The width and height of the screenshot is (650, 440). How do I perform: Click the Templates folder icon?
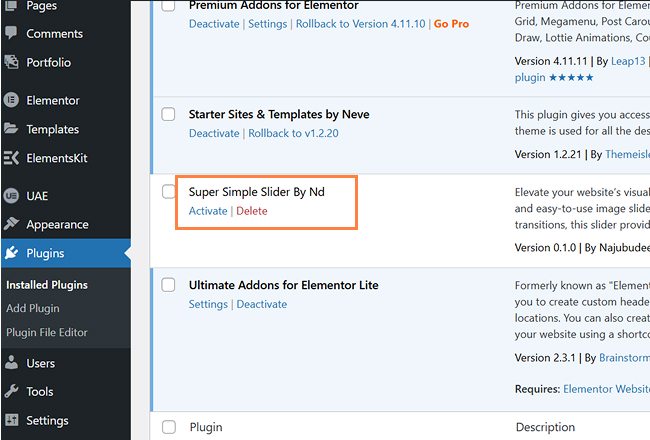coord(12,129)
